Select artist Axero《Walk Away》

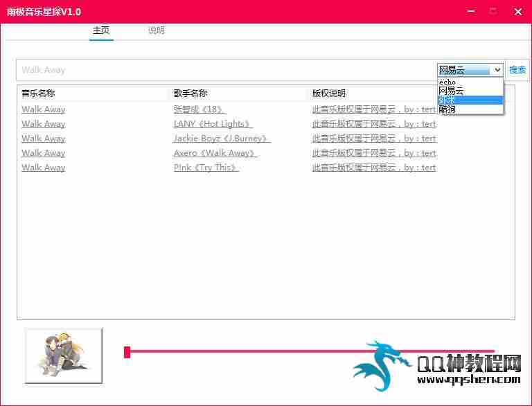(x=215, y=153)
